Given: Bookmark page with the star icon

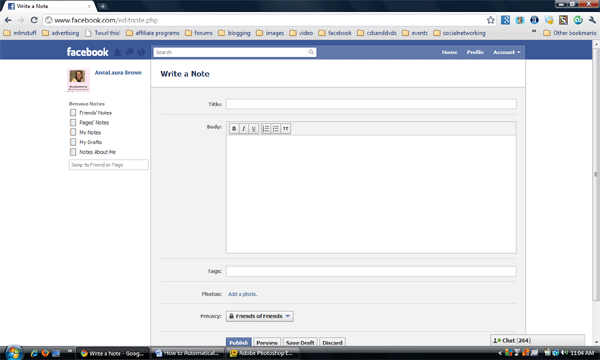Looking at the screenshot, I should 491,20.
